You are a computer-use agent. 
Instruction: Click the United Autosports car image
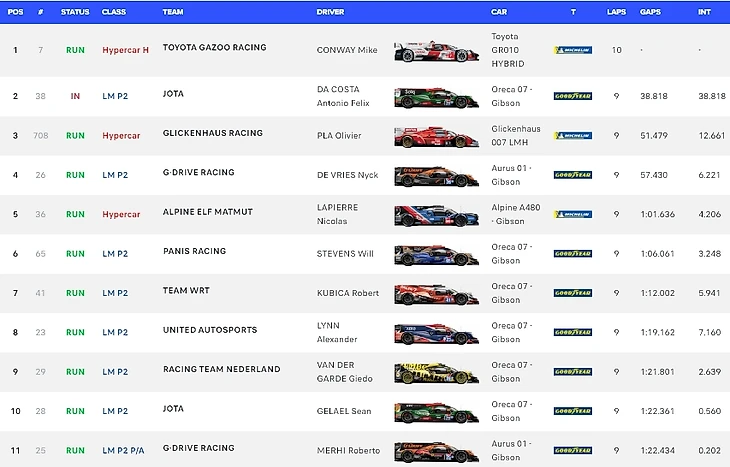[436, 333]
